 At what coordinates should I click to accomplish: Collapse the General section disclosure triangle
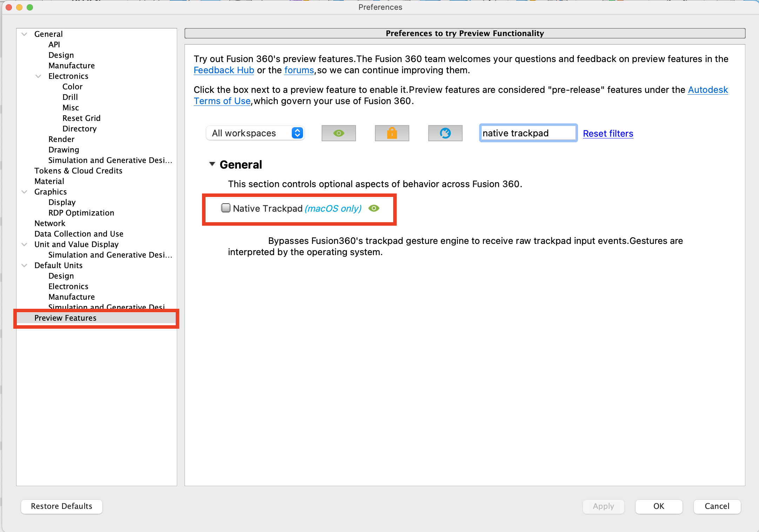click(x=212, y=164)
